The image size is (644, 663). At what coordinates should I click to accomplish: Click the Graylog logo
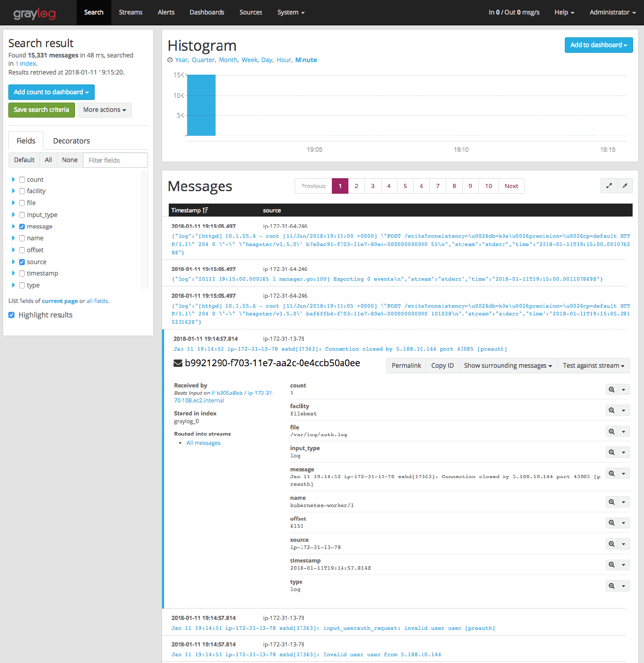[x=34, y=13]
